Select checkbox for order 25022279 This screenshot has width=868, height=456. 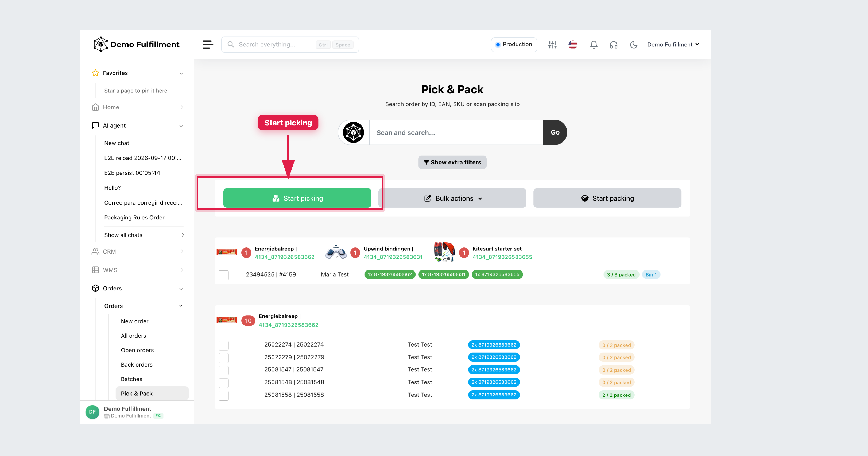click(x=223, y=358)
